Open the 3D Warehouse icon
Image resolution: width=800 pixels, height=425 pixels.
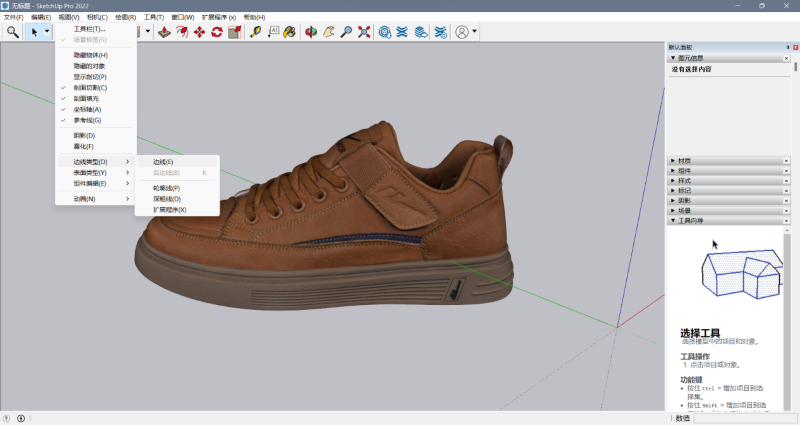point(385,32)
